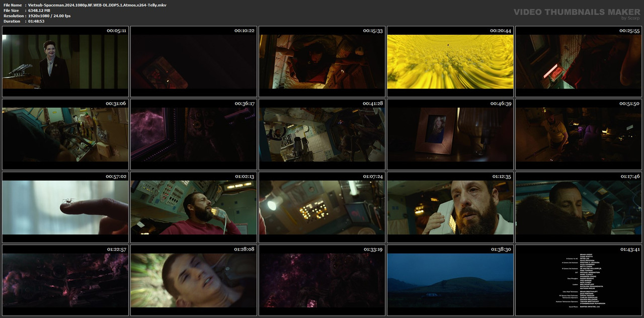Click the 00:57:02 timestamp text
Image resolution: width=644 pixels, height=318 pixels.
click(116, 177)
